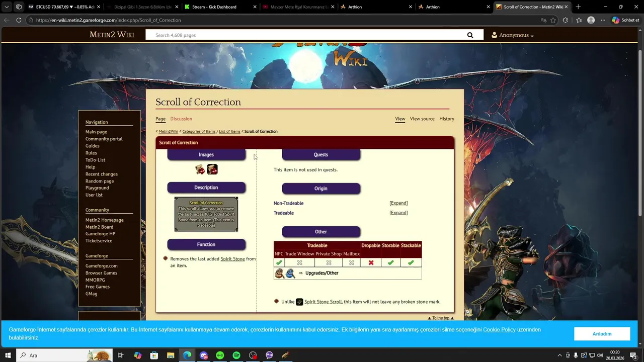Accept cookies with the Anladım button

pos(602,334)
